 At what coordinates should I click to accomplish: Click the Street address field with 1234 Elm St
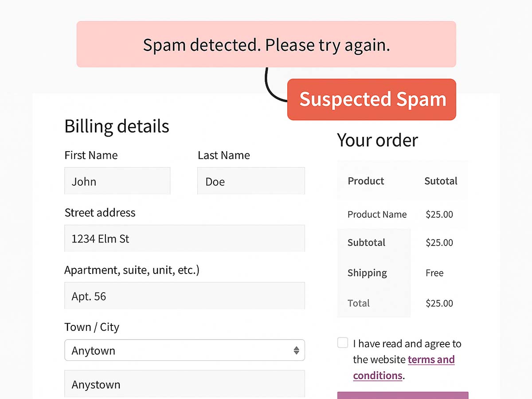tap(184, 238)
